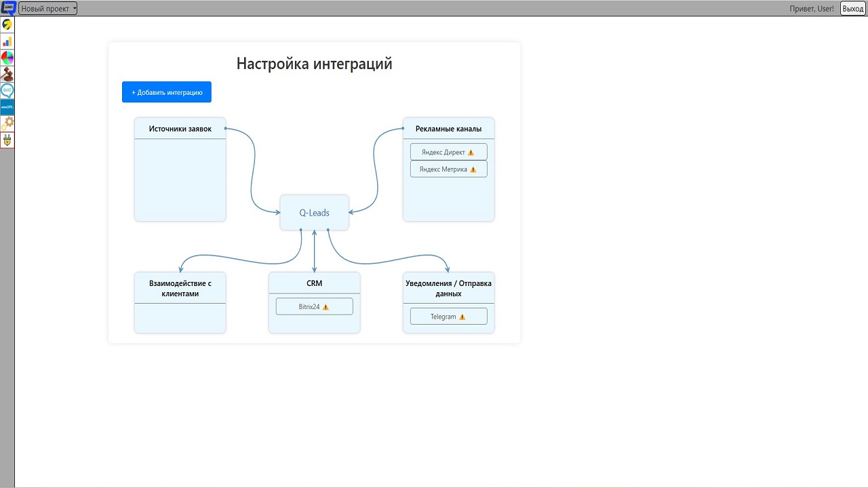Open the bar chart statistics icon
The width and height of the screenshot is (868, 488).
coord(7,41)
